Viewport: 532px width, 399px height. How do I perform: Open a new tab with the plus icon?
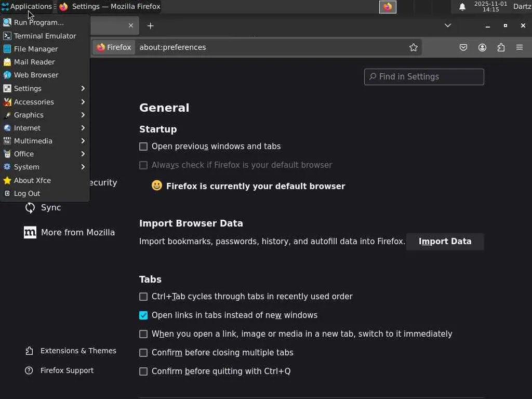[150, 25]
